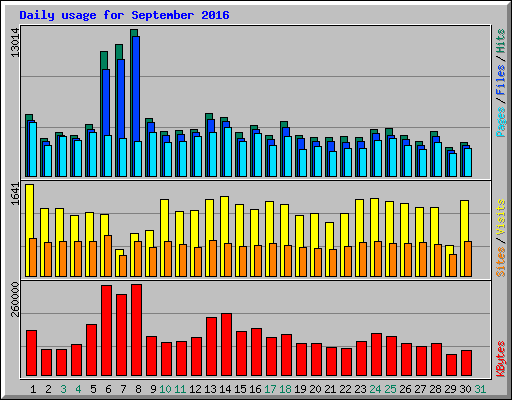Click the red KBytes bar for day 14
Screen dimensions: 512x400
click(x=227, y=345)
